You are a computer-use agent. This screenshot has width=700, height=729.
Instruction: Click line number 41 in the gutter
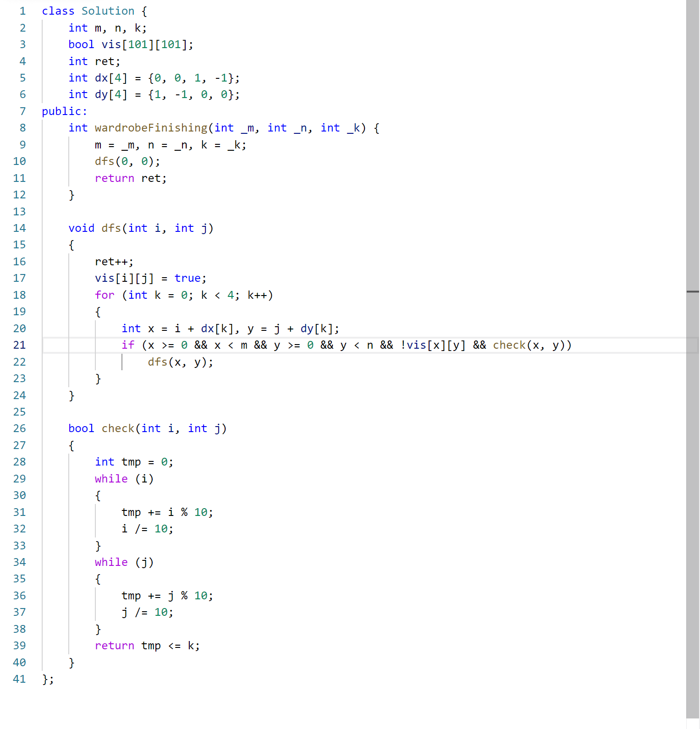click(x=19, y=679)
